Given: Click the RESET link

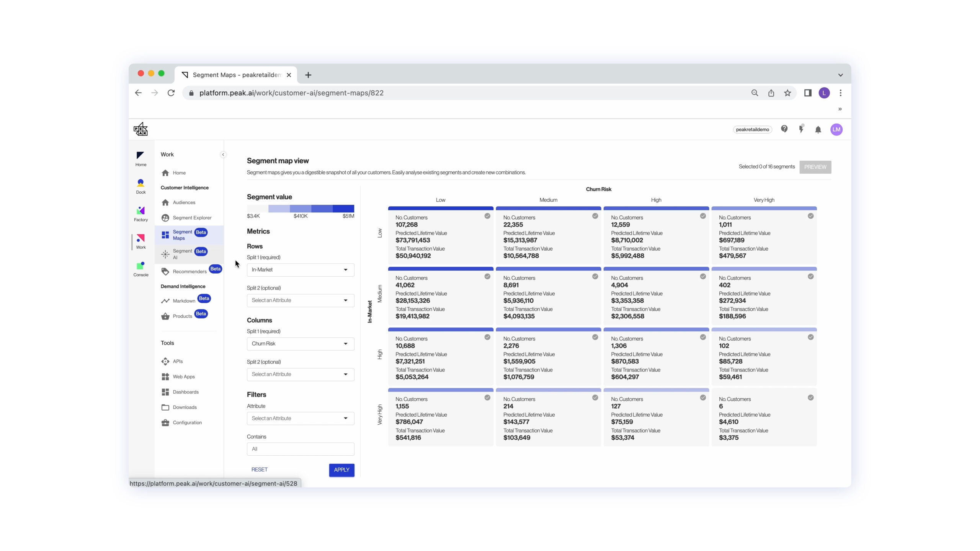Looking at the screenshot, I should (259, 469).
